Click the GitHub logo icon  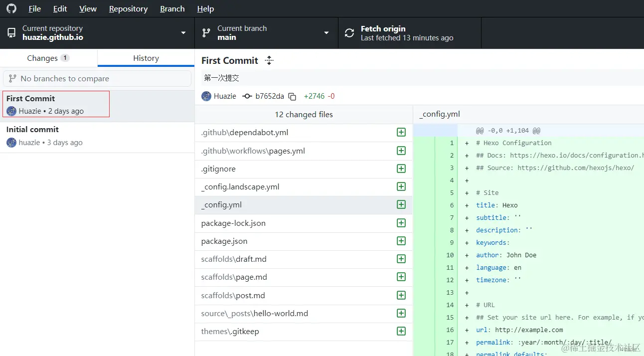[x=11, y=8]
